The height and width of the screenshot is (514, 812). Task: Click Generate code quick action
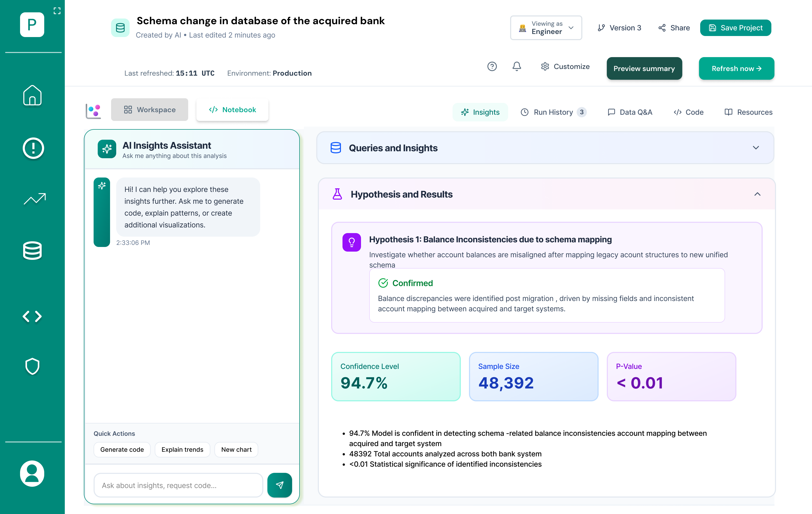pos(122,449)
